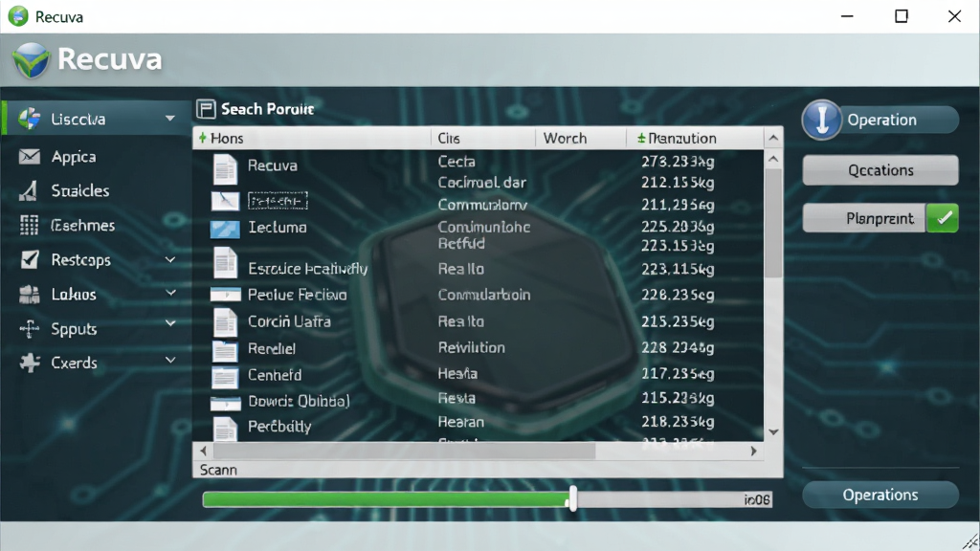Click the horizontal scrollbar left arrow
Screen dimensions: 980x551
203,451
